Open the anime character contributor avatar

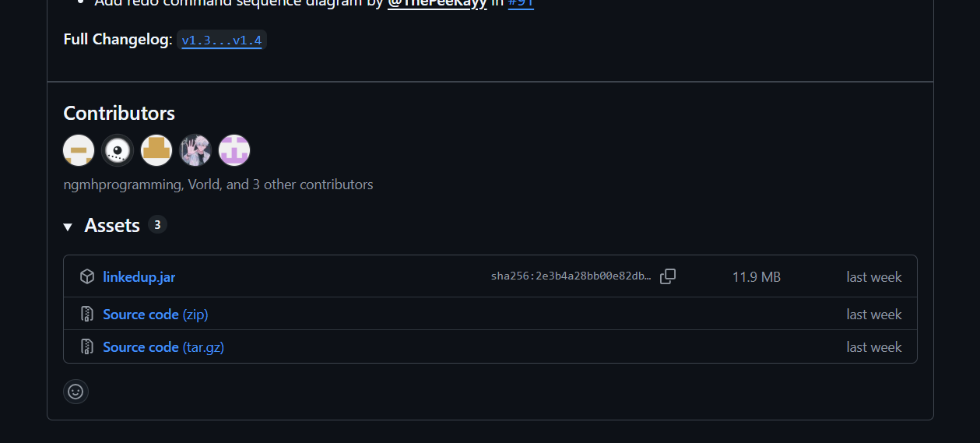coord(195,150)
